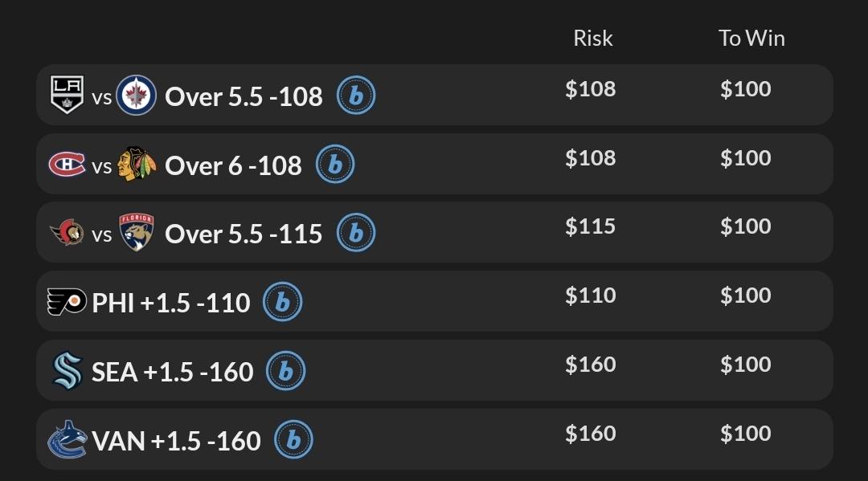Click the $115 risk amount

[591, 226]
